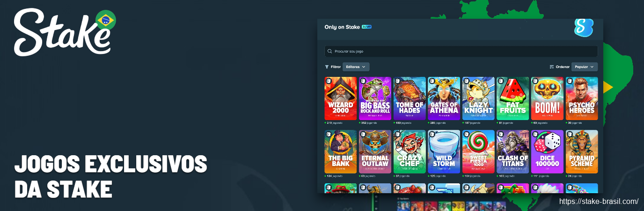The image size is (644, 211).
Task: Open Big Bass Rock and Roll game
Action: (375, 98)
